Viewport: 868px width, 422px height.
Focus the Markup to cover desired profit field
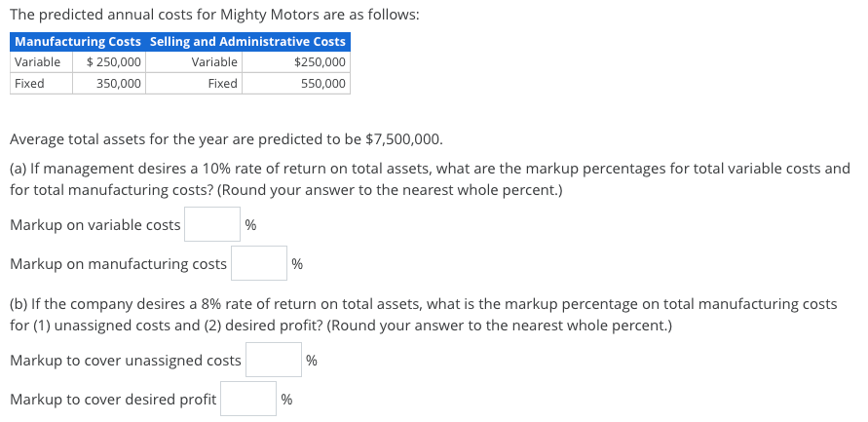pos(248,399)
